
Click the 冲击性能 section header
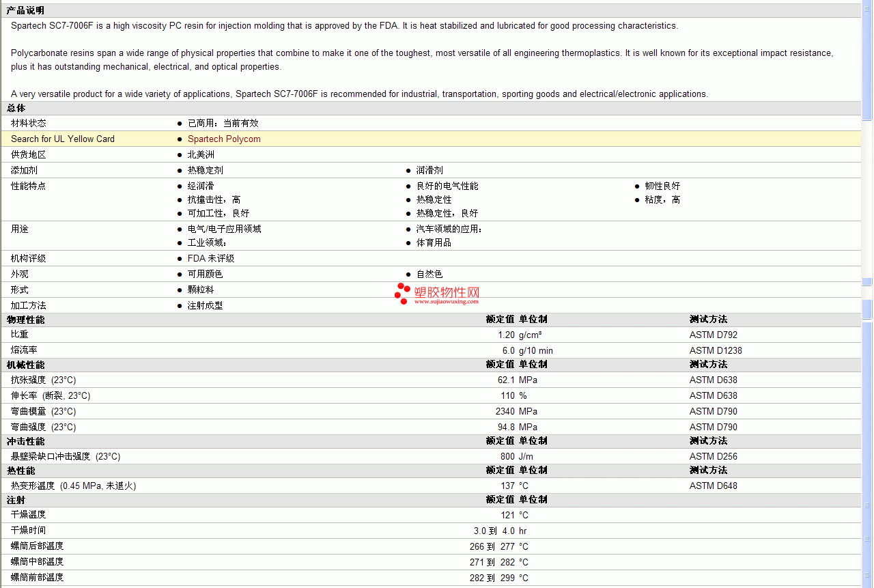[25, 441]
